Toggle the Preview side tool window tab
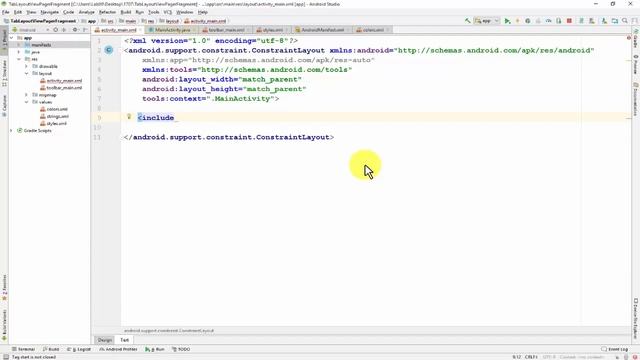This screenshot has height=360, width=640. (636, 65)
